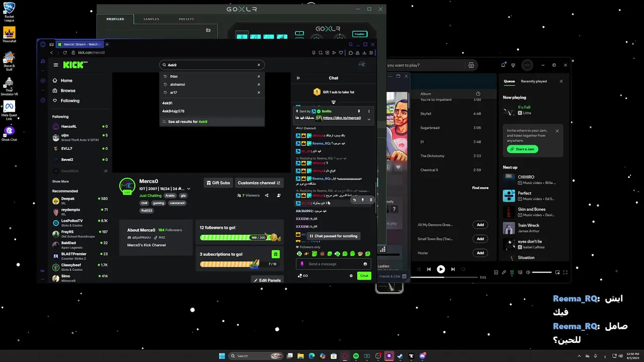Screen dimensions: 644x362
Task: Skip to next track in Spotify
Action: [453, 269]
